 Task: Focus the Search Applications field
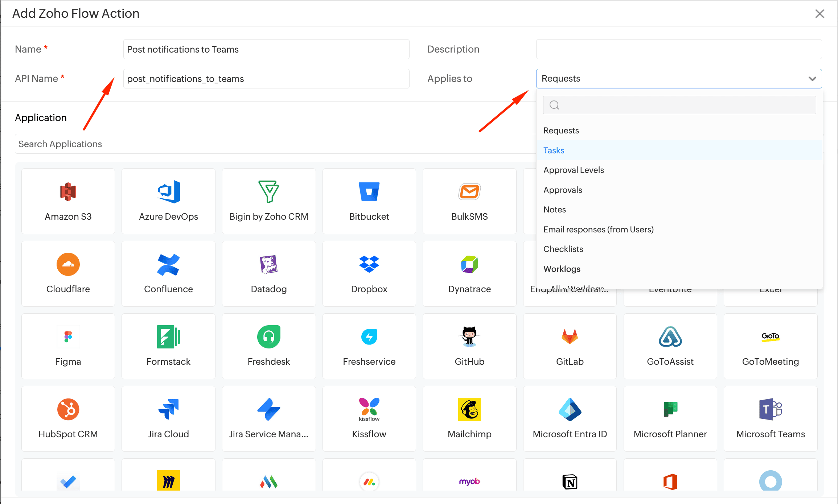tap(254, 144)
